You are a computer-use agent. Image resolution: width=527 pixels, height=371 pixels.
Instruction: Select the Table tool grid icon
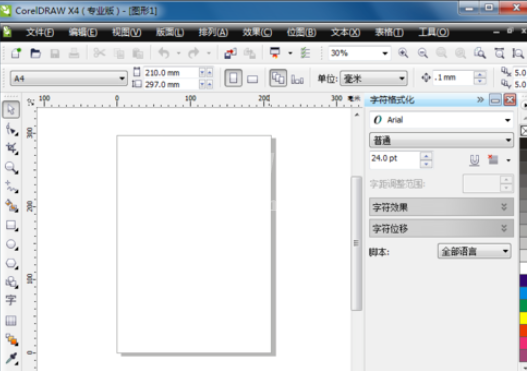click(x=11, y=320)
